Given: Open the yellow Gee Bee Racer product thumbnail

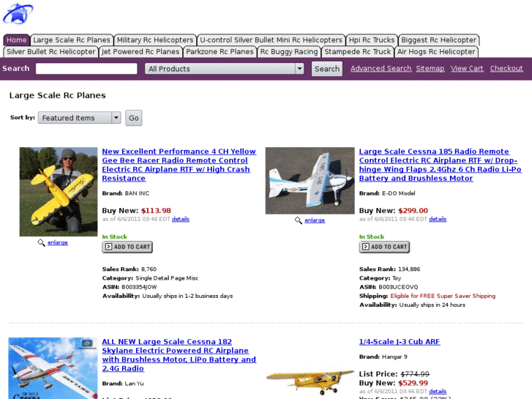Looking at the screenshot, I should (59, 192).
